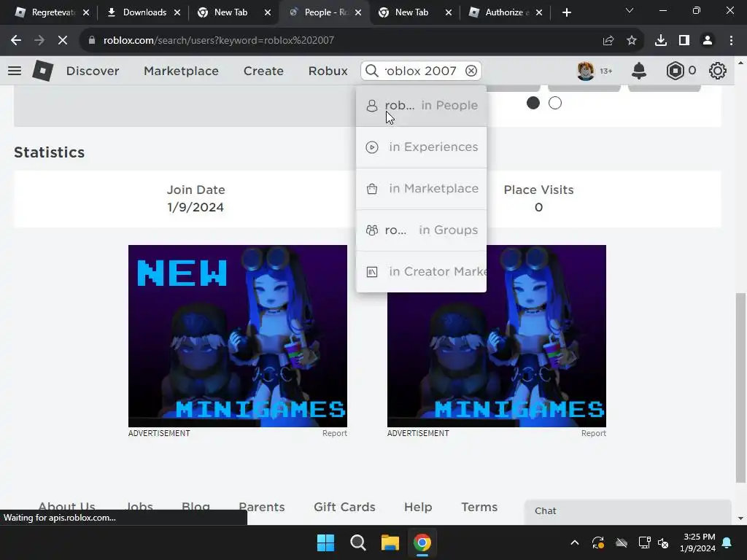Open Chrome downloads icon

click(661, 41)
